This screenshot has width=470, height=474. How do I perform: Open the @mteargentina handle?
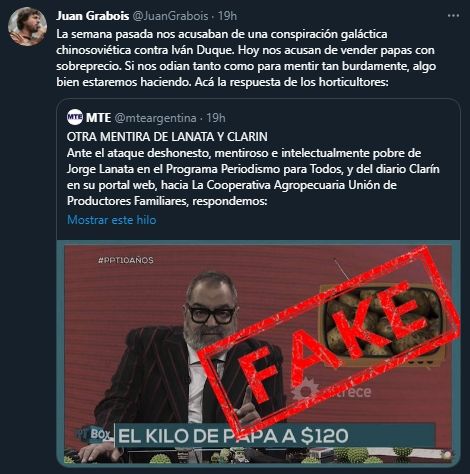pos(155,118)
